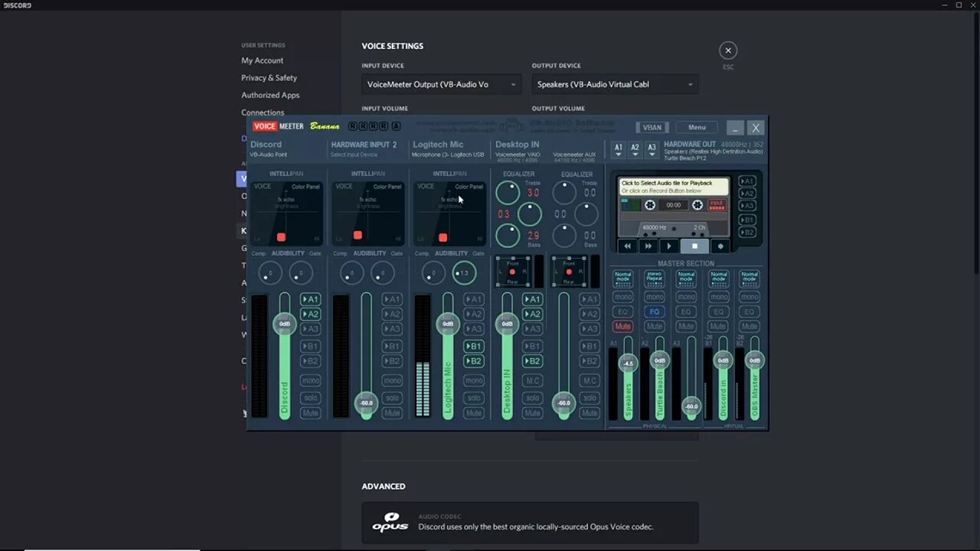
Task: Solo the Logitech Mic strip
Action: (x=474, y=398)
